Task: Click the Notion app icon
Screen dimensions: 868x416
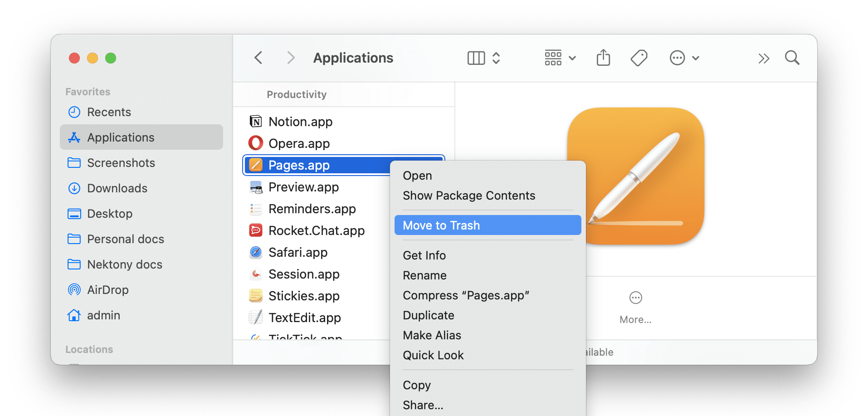Action: pos(256,121)
